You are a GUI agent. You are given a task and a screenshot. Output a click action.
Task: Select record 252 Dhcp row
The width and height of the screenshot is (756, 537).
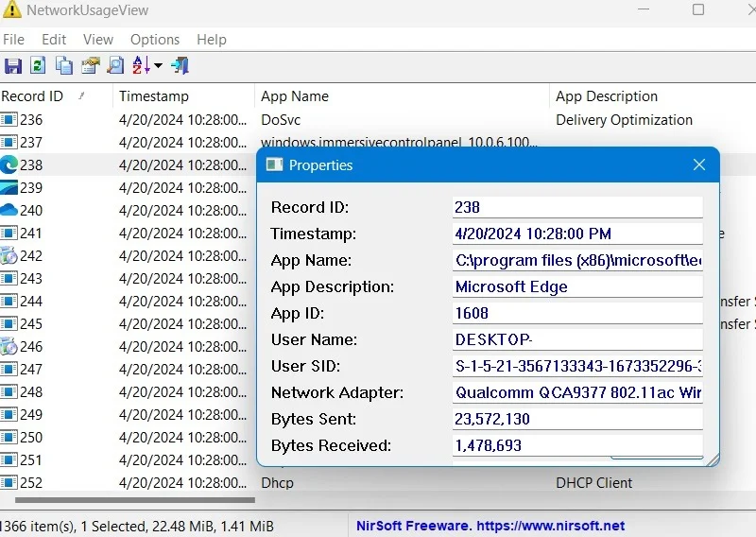coord(378,482)
